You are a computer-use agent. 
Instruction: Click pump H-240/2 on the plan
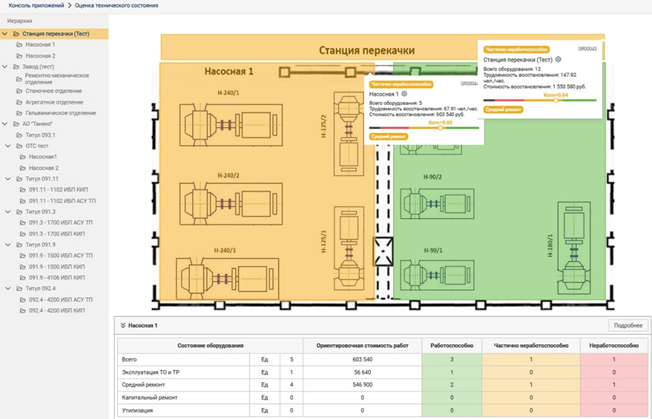[231, 204]
